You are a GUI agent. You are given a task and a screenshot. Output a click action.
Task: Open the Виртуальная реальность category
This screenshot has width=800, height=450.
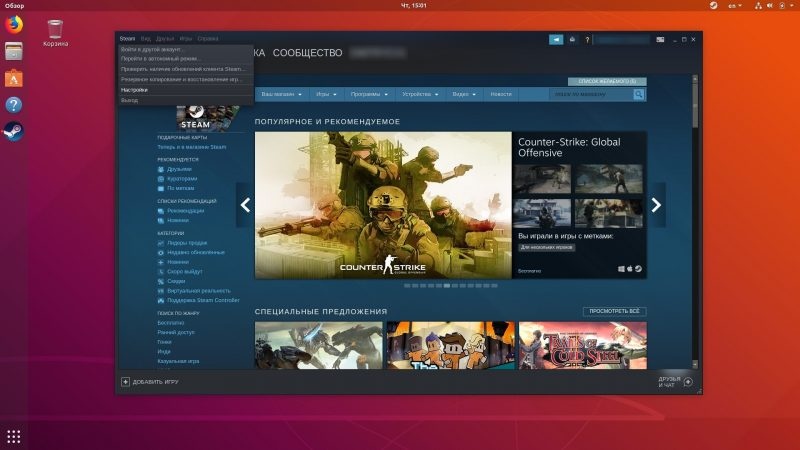[x=194, y=291]
